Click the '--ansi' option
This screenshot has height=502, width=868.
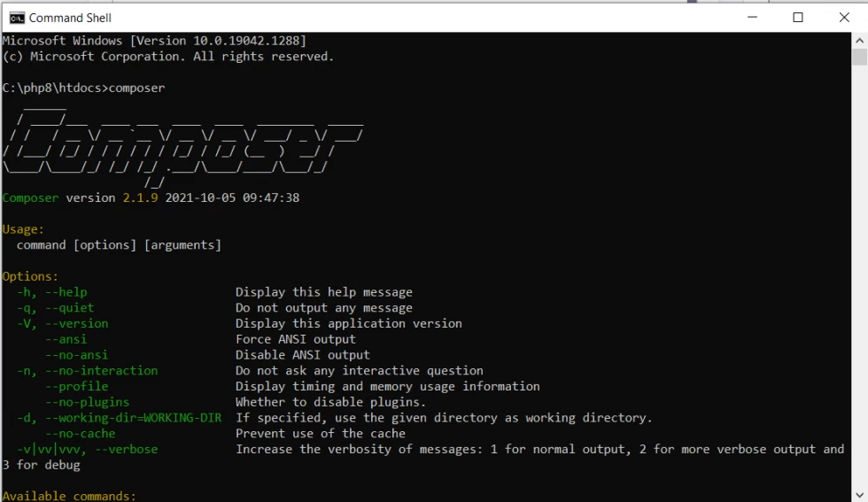(66, 339)
